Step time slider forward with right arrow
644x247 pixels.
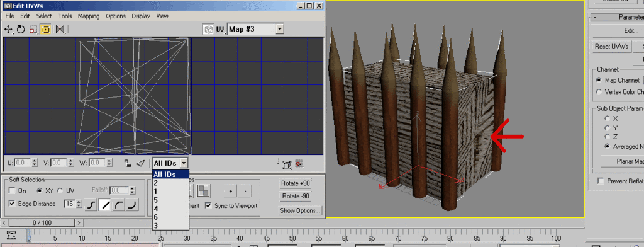pyautogui.click(x=79, y=222)
